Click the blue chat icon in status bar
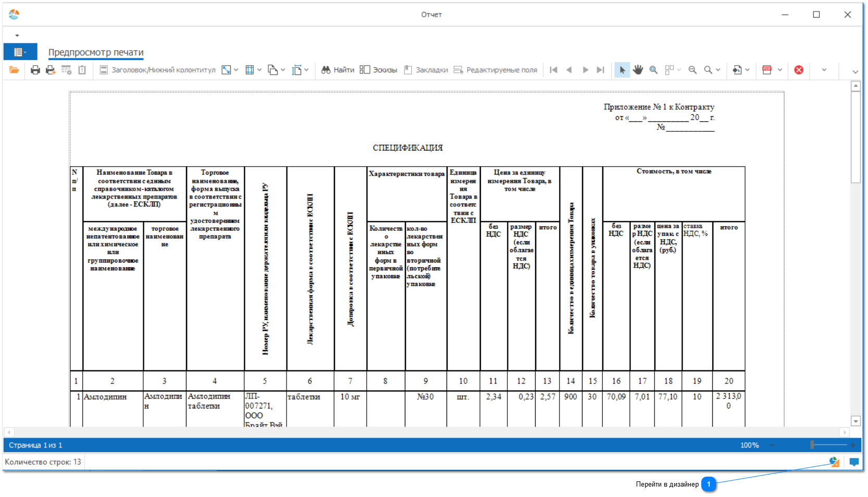 (854, 462)
